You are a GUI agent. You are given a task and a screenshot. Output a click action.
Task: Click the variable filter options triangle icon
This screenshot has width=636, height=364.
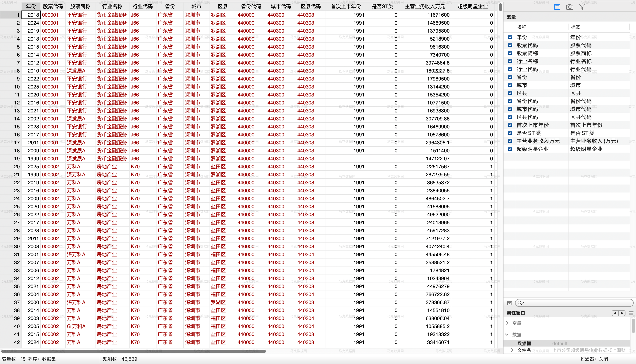[x=510, y=303]
